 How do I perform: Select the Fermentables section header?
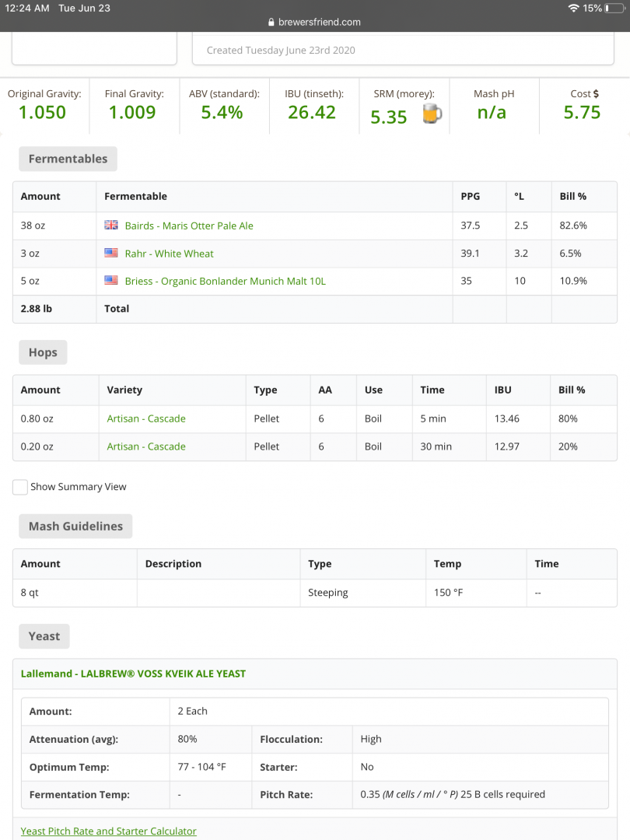pyautogui.click(x=68, y=159)
